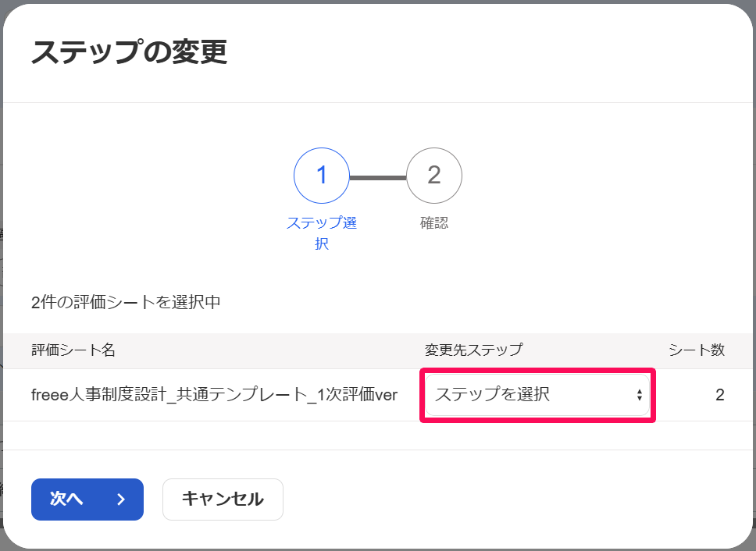
Task: Click the シート数 column header
Action: pos(697,350)
